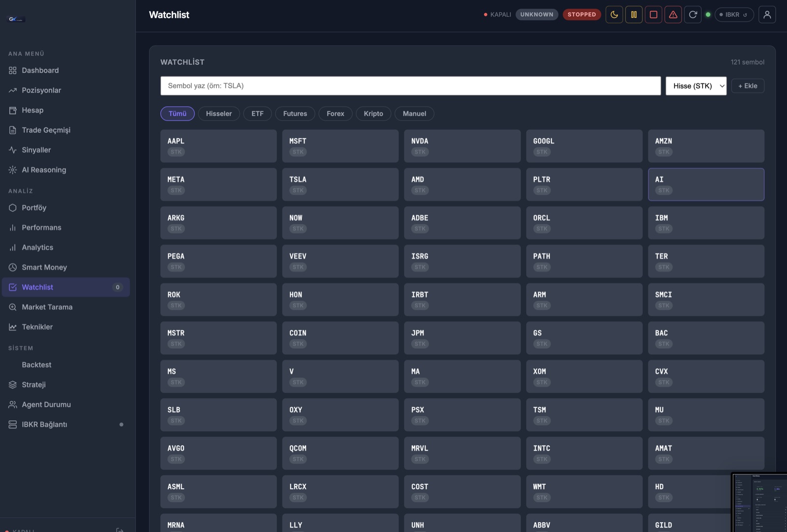
Task: Go to the Hesap page
Action: pyautogui.click(x=66, y=110)
